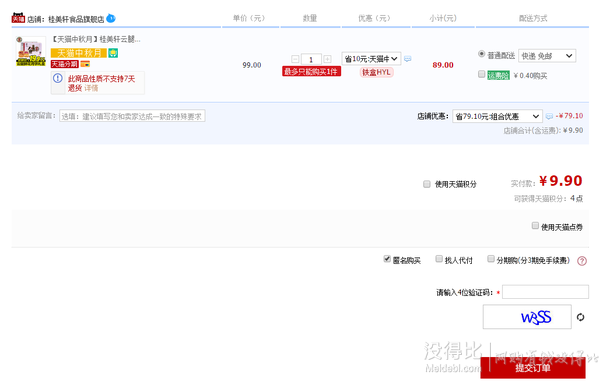Click the 铁盒HYL tag
The height and width of the screenshot is (392, 610).
click(376, 72)
